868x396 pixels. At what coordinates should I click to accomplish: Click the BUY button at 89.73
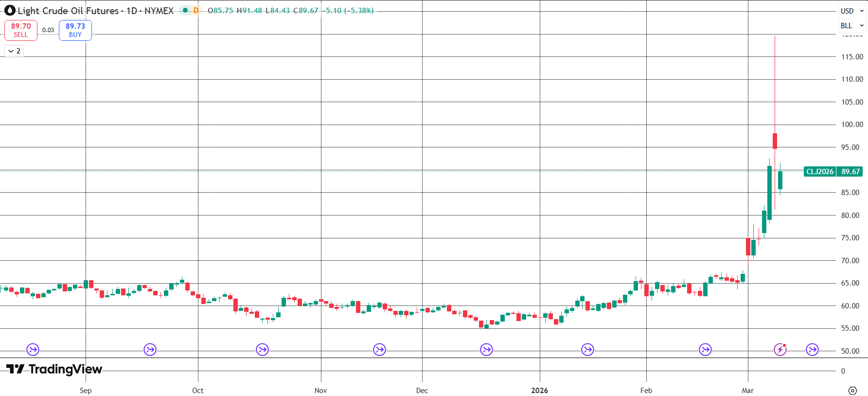[x=75, y=30]
